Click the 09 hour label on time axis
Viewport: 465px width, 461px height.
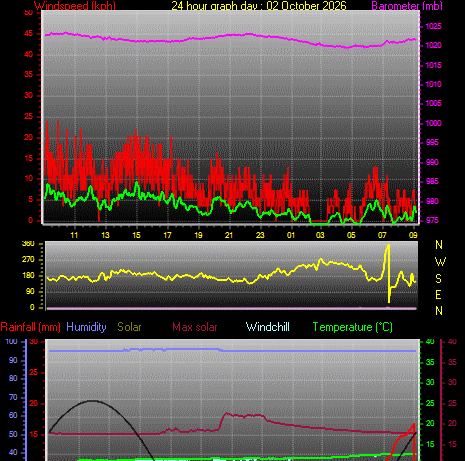[x=413, y=235]
